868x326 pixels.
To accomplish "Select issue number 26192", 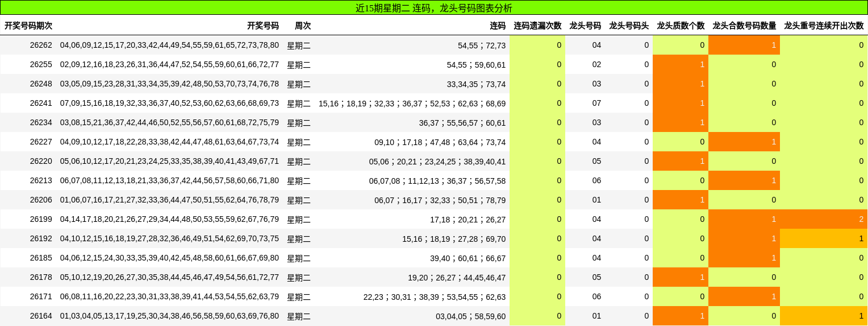I will (41, 238).
